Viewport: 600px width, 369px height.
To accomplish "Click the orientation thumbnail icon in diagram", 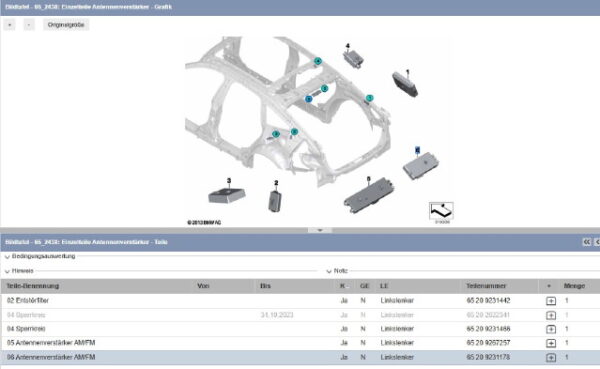I will (441, 211).
